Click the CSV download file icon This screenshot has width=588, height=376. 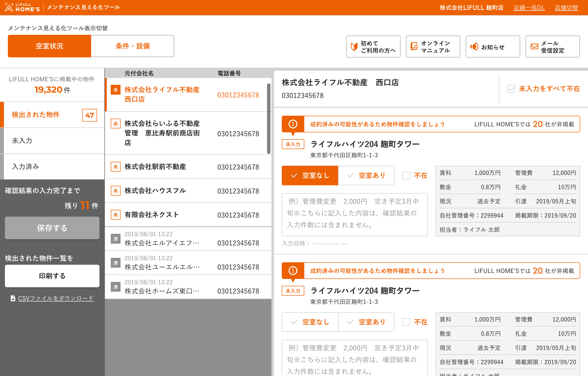pyautogui.click(x=13, y=298)
